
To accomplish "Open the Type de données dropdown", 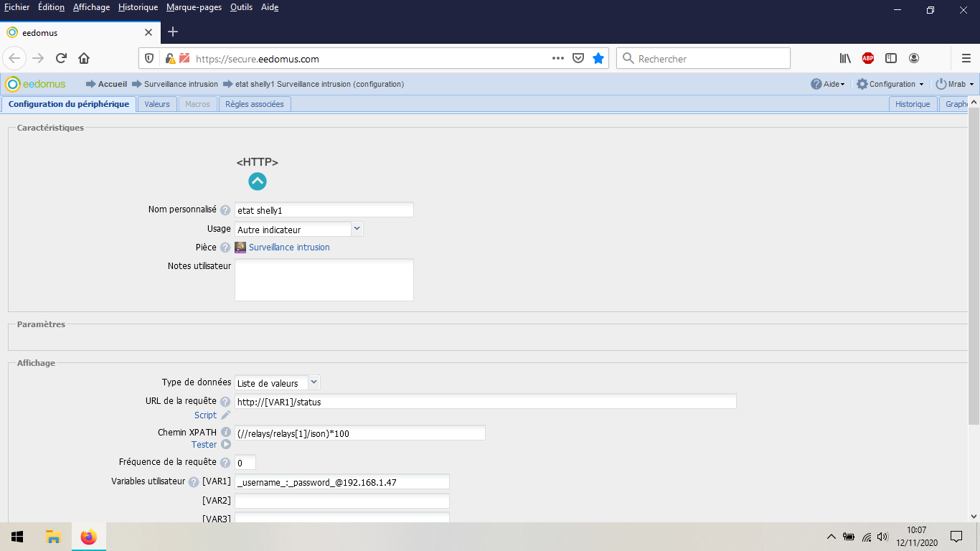I will click(314, 382).
